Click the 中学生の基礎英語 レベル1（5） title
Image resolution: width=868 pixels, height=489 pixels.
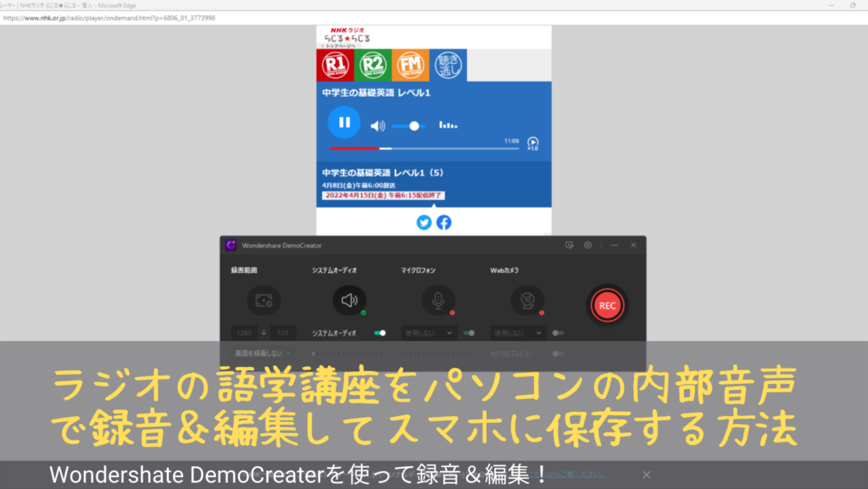coord(383,173)
